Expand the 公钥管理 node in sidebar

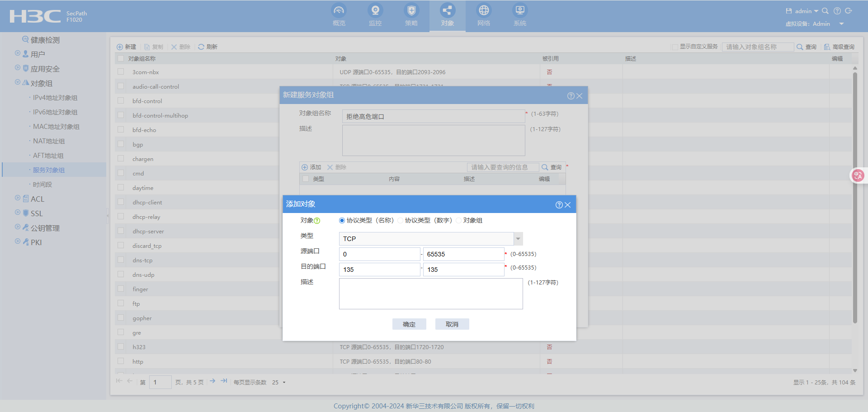[x=18, y=227]
